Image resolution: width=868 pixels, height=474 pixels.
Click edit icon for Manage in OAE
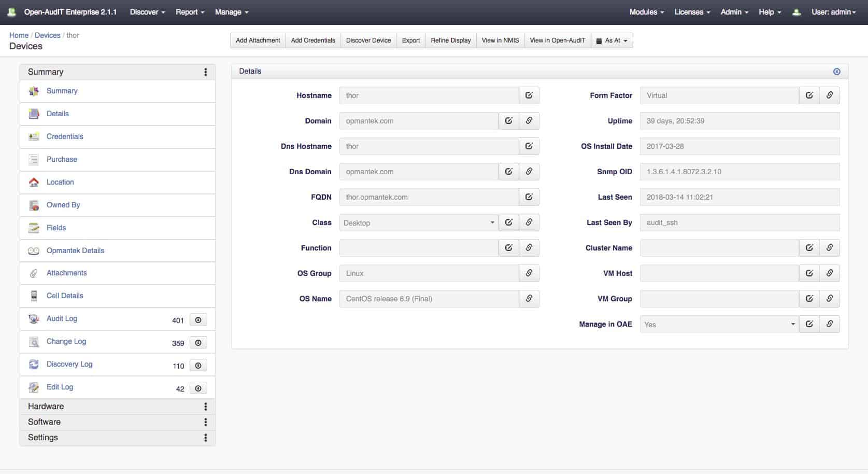pos(809,324)
